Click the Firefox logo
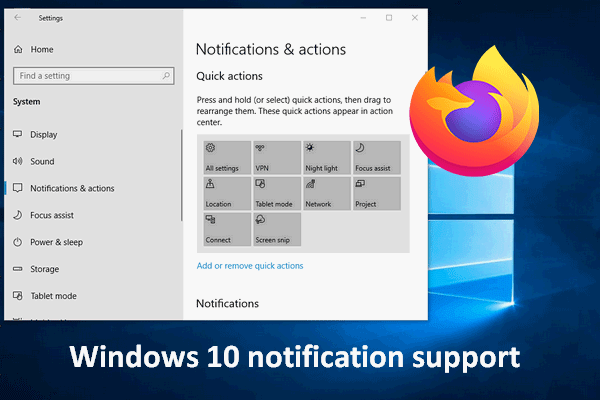Viewport: 600px width, 400px height. tap(474, 111)
